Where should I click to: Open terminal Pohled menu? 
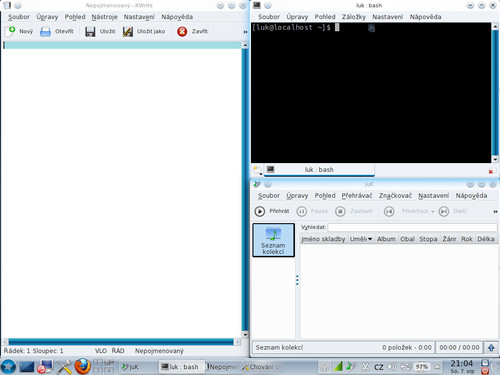pos(325,17)
